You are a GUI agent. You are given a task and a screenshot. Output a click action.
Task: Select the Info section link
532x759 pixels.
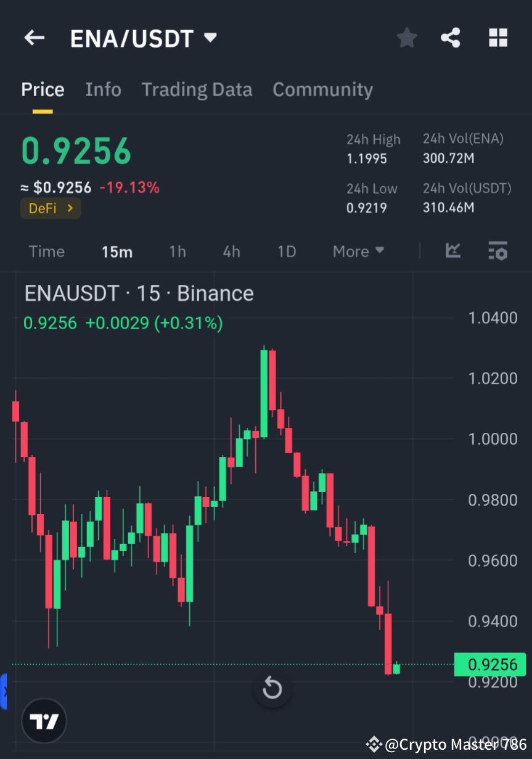pyautogui.click(x=103, y=89)
